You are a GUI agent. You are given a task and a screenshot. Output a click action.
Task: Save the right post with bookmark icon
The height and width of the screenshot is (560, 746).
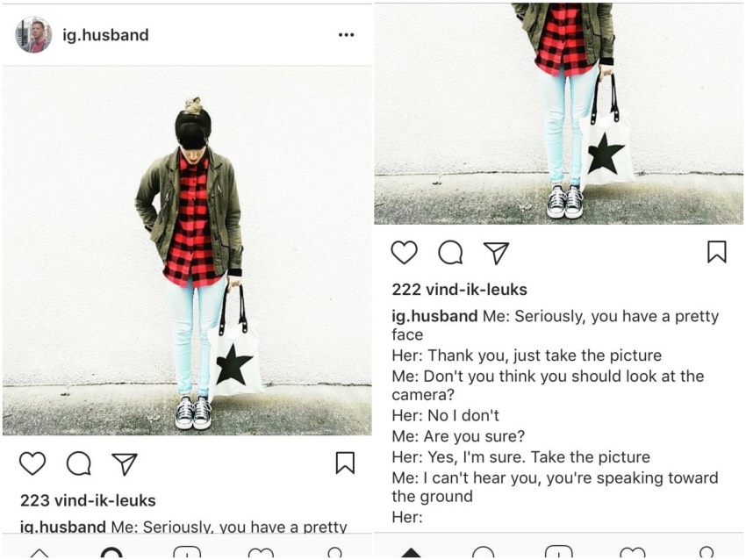(717, 252)
